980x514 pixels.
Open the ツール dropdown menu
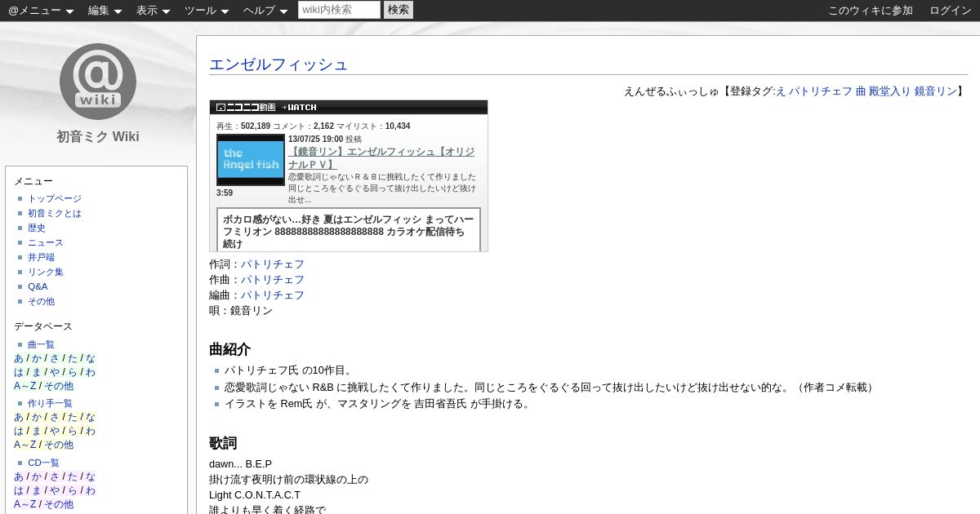(x=206, y=11)
